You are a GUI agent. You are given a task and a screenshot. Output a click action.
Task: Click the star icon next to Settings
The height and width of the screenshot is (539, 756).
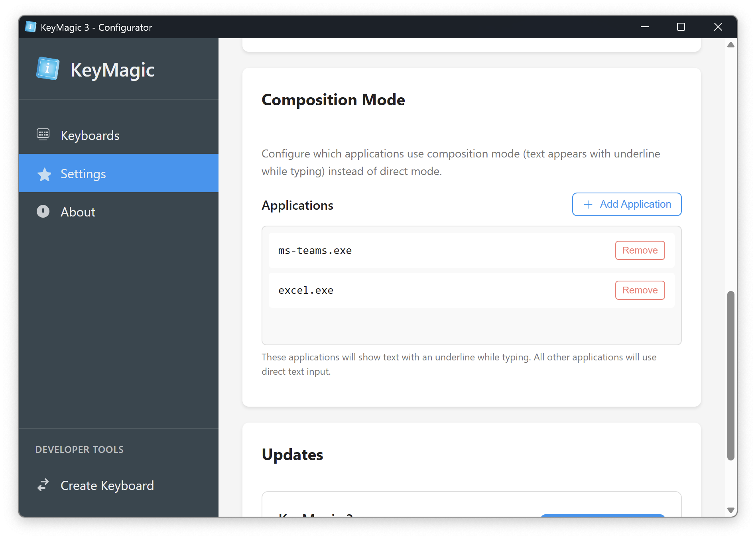(44, 174)
